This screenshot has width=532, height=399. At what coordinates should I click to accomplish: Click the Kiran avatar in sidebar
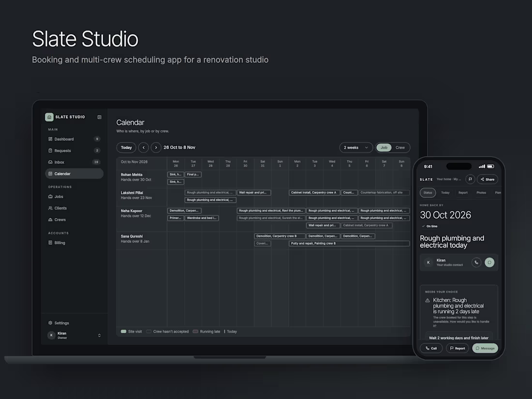51,335
